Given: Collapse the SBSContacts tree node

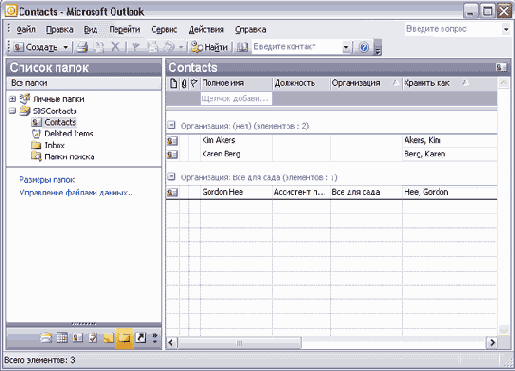Looking at the screenshot, I should click(x=12, y=111).
